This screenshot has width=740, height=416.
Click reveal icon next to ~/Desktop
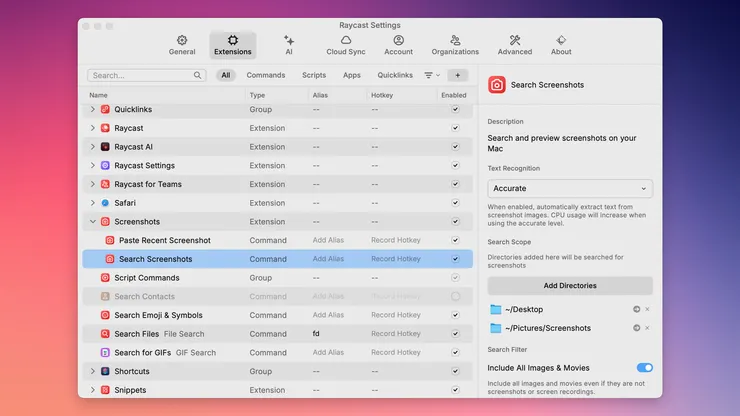click(637, 309)
